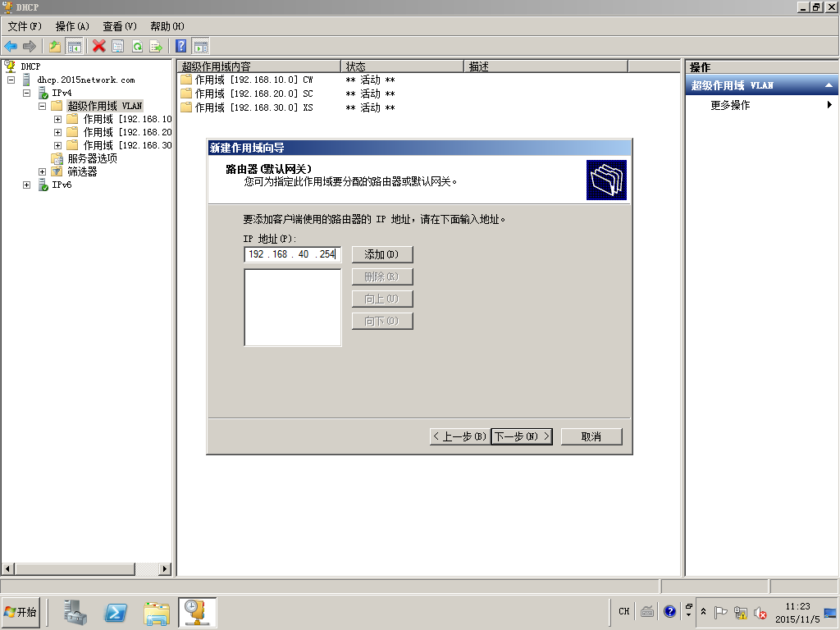Click the green Refresh toolbar icon

(137, 47)
